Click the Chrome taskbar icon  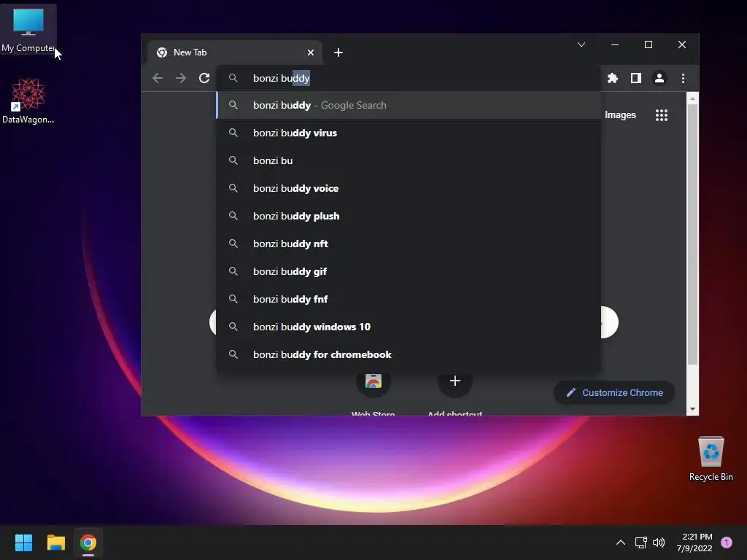click(88, 542)
